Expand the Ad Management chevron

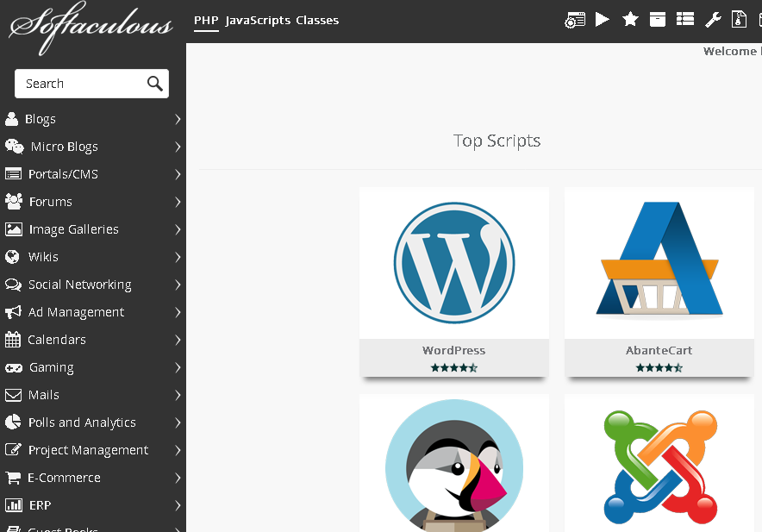pyautogui.click(x=178, y=312)
